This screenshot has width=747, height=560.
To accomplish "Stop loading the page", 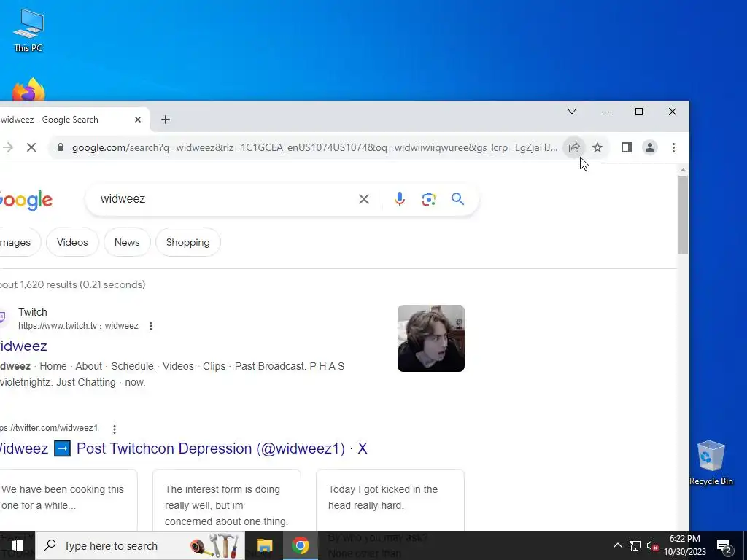I will [31, 147].
